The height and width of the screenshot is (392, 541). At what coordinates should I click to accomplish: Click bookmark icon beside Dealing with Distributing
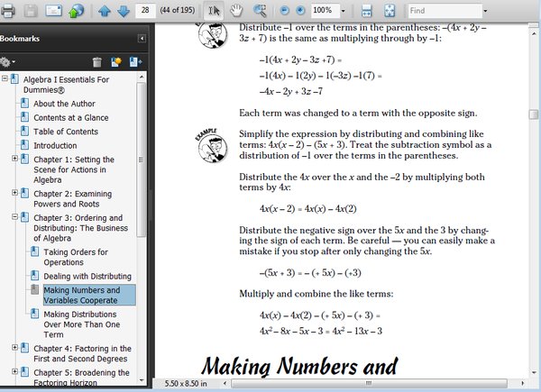click(x=34, y=275)
